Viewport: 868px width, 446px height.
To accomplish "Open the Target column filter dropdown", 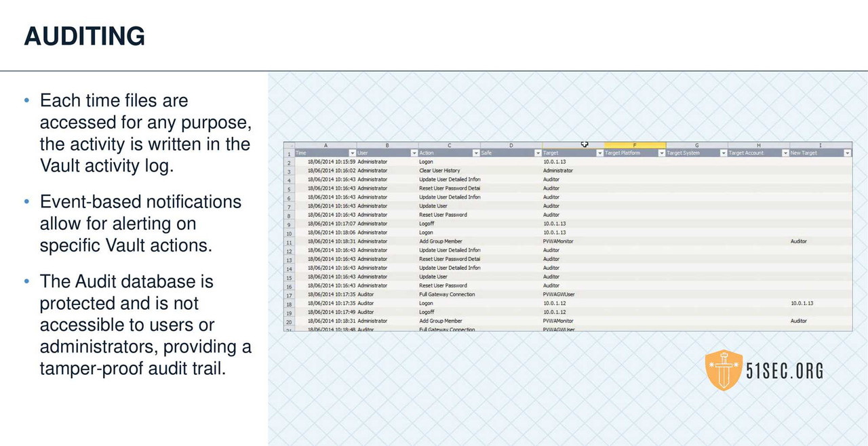I will pyautogui.click(x=599, y=153).
